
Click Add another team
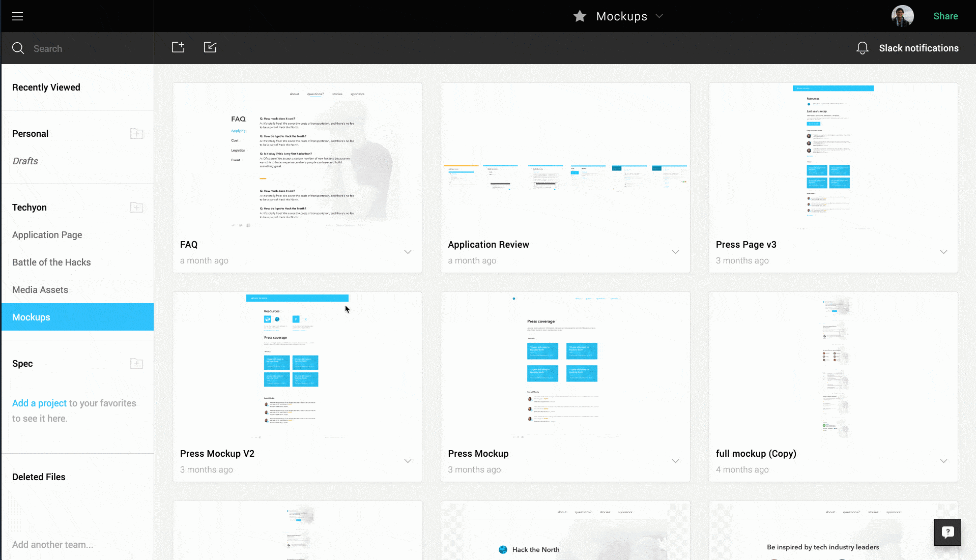(52, 545)
